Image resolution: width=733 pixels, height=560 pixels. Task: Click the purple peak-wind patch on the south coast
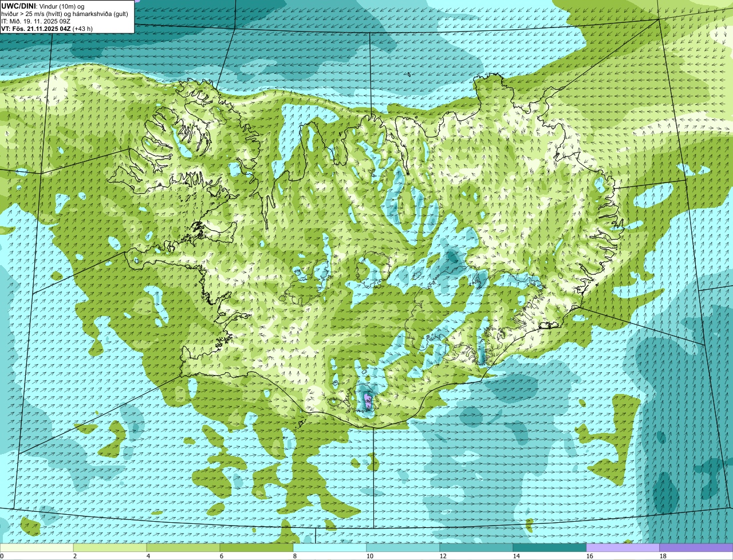click(367, 400)
